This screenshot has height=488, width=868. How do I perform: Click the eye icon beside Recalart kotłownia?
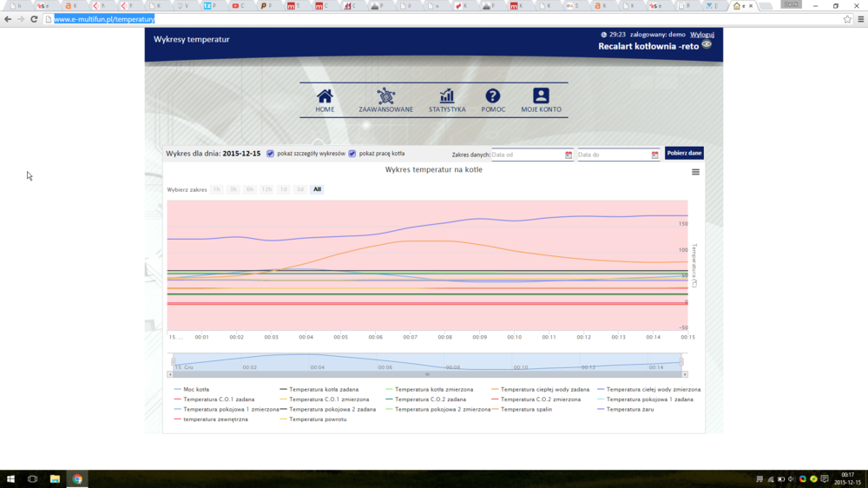(x=707, y=44)
